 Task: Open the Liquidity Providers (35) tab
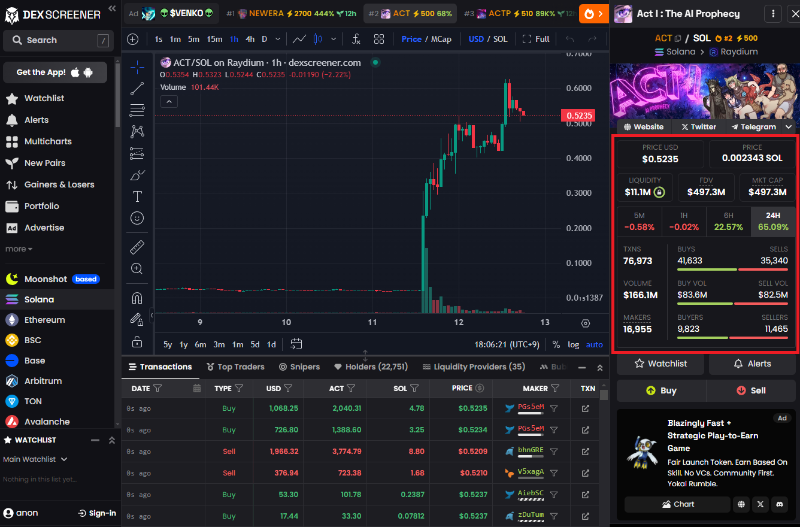click(x=474, y=367)
